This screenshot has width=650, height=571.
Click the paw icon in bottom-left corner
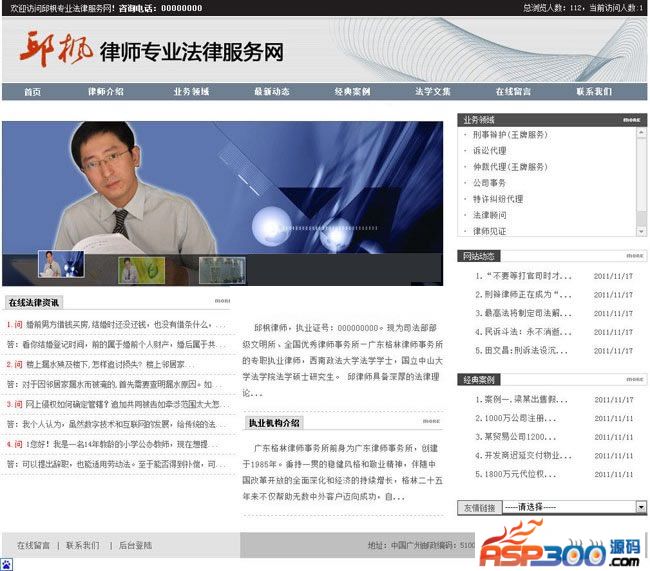click(x=6, y=564)
